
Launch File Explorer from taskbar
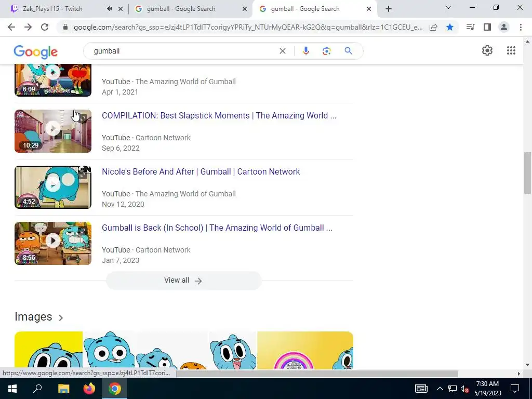(63, 389)
